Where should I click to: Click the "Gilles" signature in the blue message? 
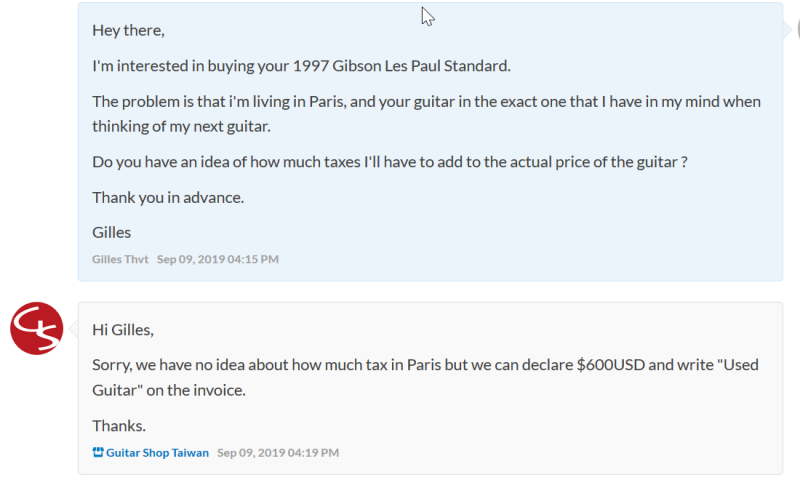[112, 232]
